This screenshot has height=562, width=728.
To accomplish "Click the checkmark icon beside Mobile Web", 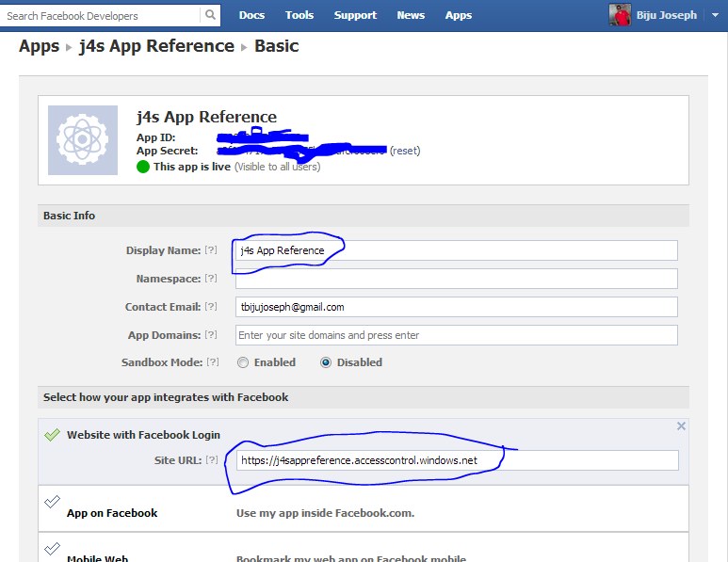I will click(52, 549).
